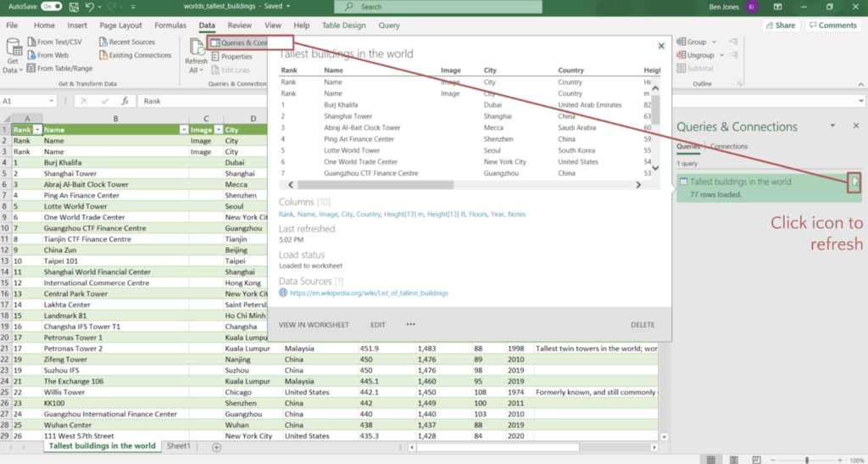Toggle the AutoSave switch
The width and height of the screenshot is (868, 464).
52,7
